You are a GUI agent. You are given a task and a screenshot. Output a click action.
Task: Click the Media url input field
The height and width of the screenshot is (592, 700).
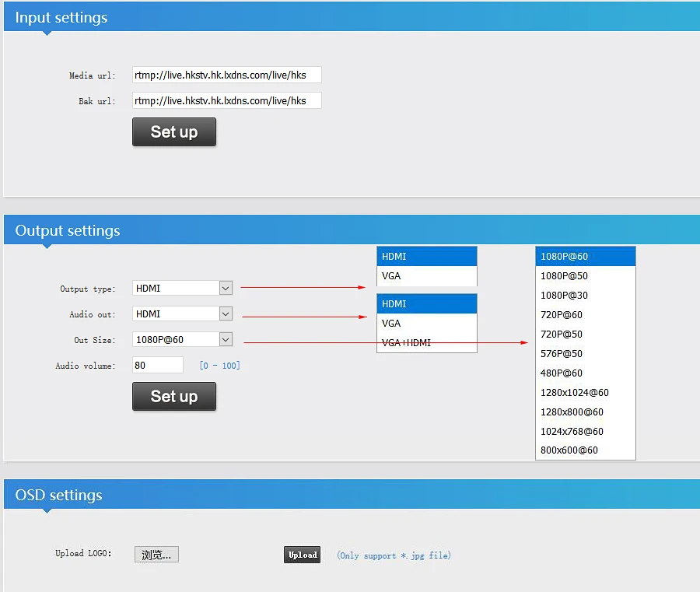click(227, 75)
